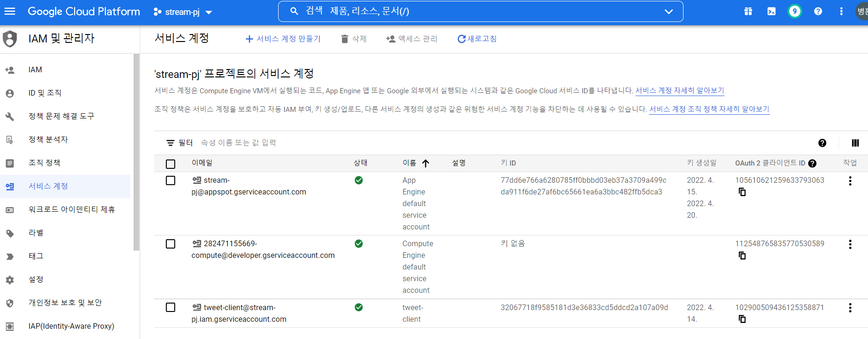The width and height of the screenshot is (868, 339).
Task: Click the 새로고침 refresh button
Action: coord(477,39)
